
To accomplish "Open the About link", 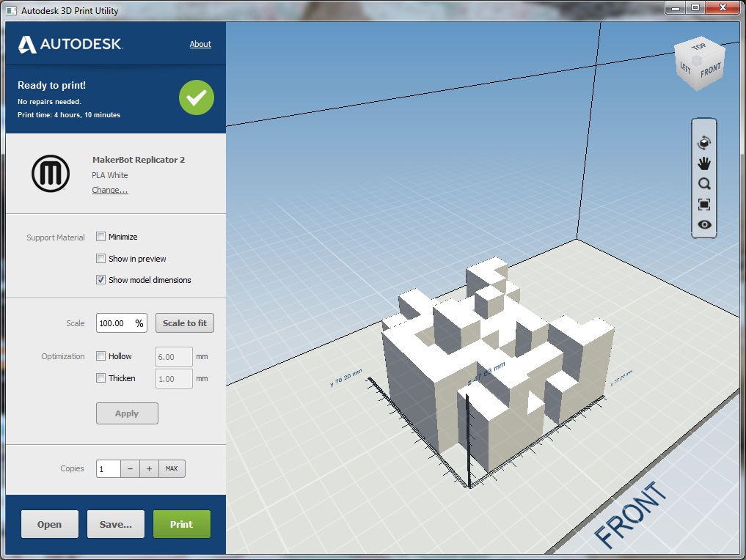I will [200, 44].
